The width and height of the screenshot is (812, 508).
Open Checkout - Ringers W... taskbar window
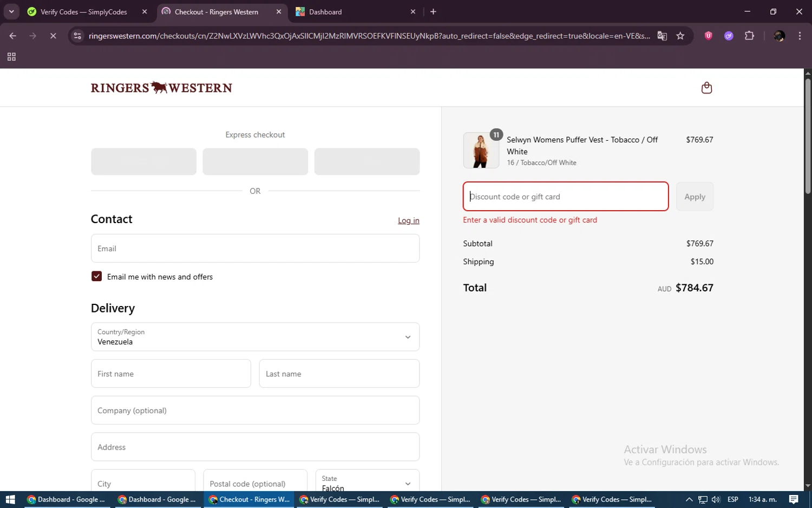coord(249,499)
